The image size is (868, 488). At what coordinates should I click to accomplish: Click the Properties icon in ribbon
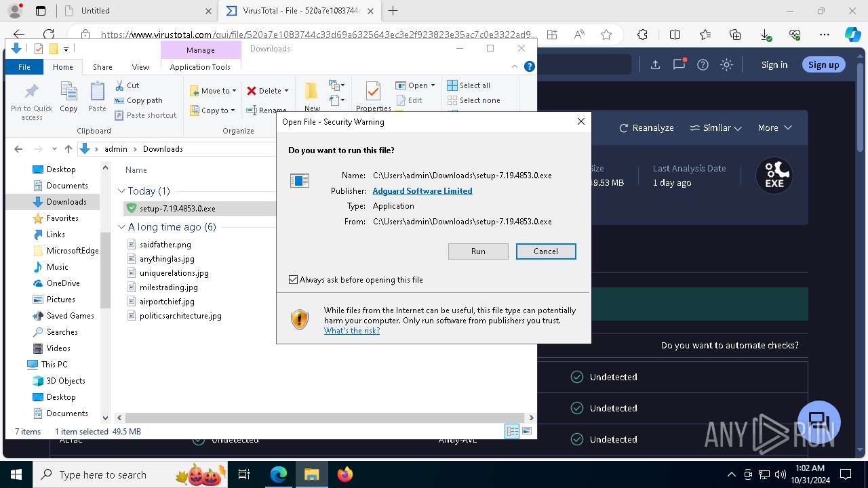[373, 96]
